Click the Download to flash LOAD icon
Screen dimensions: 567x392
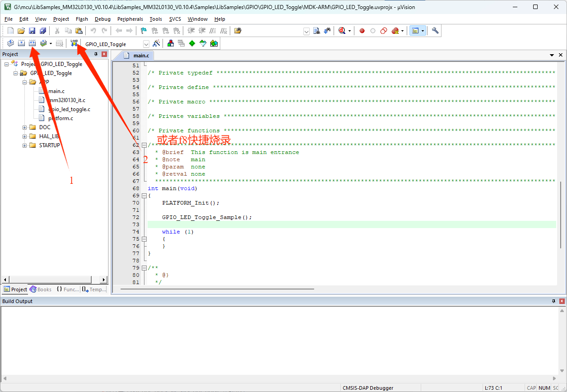coord(74,43)
